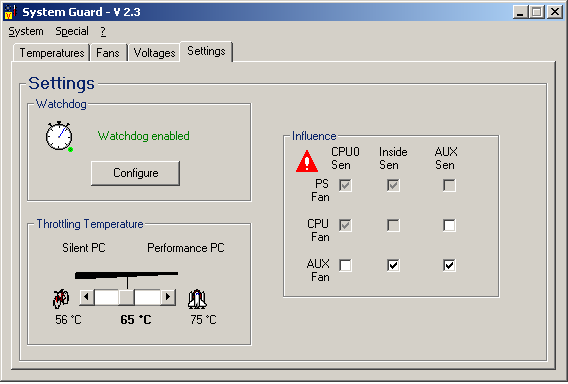Click the CPU0 Sen column header
This screenshot has height=384, width=568.
(345, 158)
